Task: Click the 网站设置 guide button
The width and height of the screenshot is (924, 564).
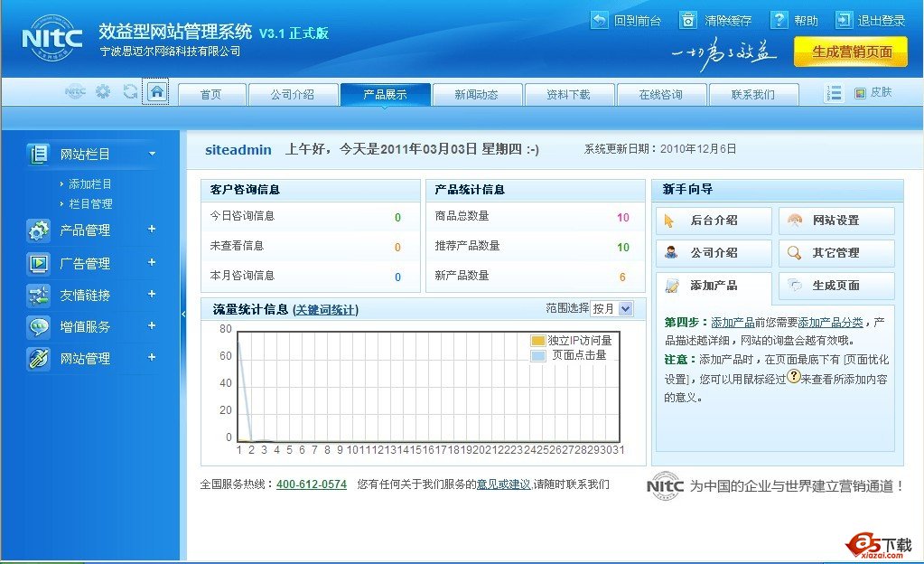Action: 836,221
